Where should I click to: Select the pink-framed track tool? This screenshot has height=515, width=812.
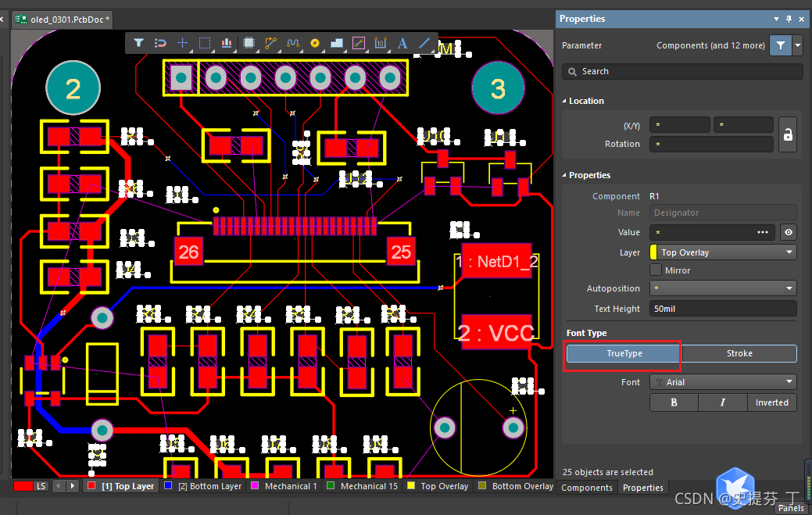[359, 43]
